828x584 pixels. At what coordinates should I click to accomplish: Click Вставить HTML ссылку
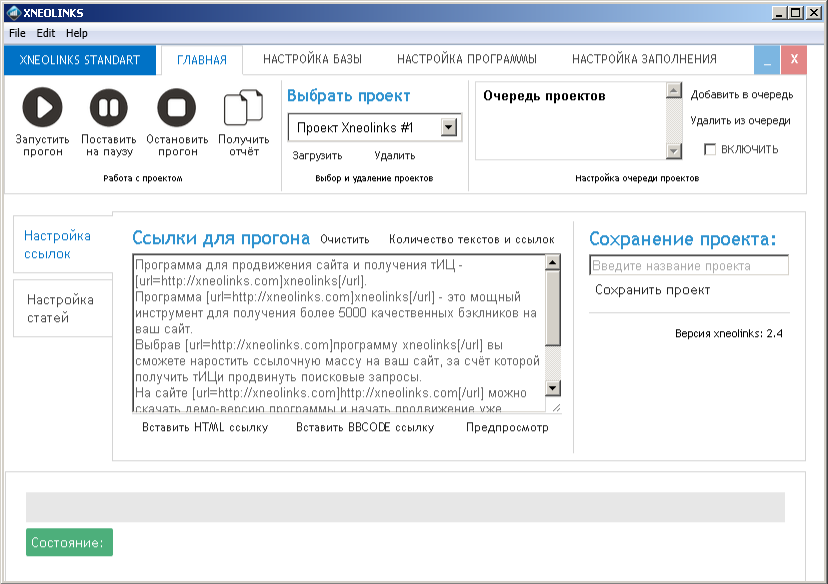pyautogui.click(x=205, y=427)
